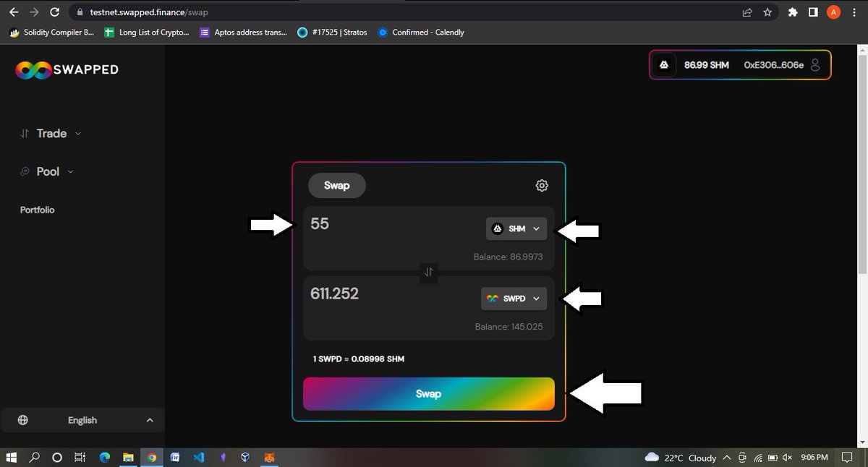The width and height of the screenshot is (868, 467).
Task: Open the English language selector
Action: pyautogui.click(x=82, y=420)
